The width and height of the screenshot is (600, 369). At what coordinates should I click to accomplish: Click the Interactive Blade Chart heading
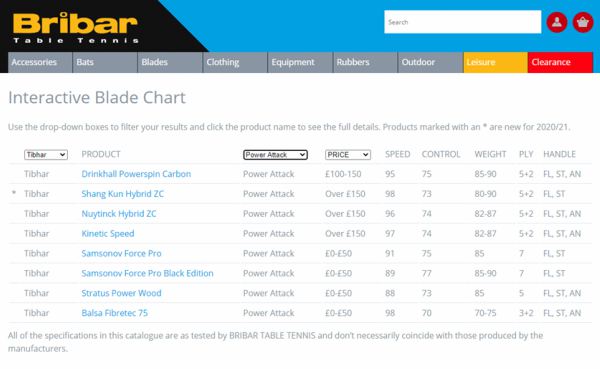(x=97, y=98)
